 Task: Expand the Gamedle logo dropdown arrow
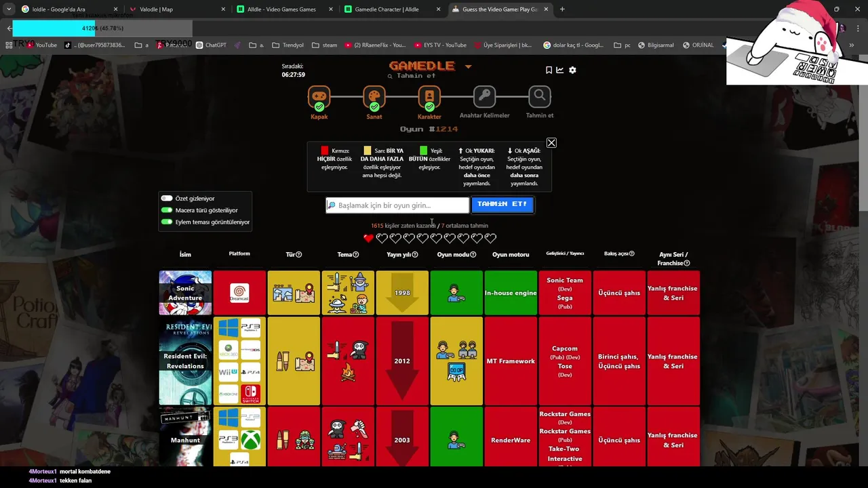coord(468,66)
